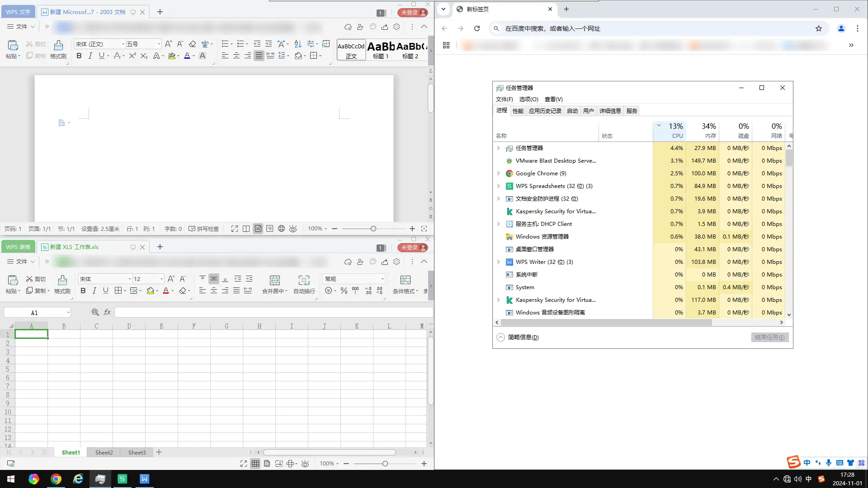Open the 选项(O) menu in Task Manager

[528, 99]
